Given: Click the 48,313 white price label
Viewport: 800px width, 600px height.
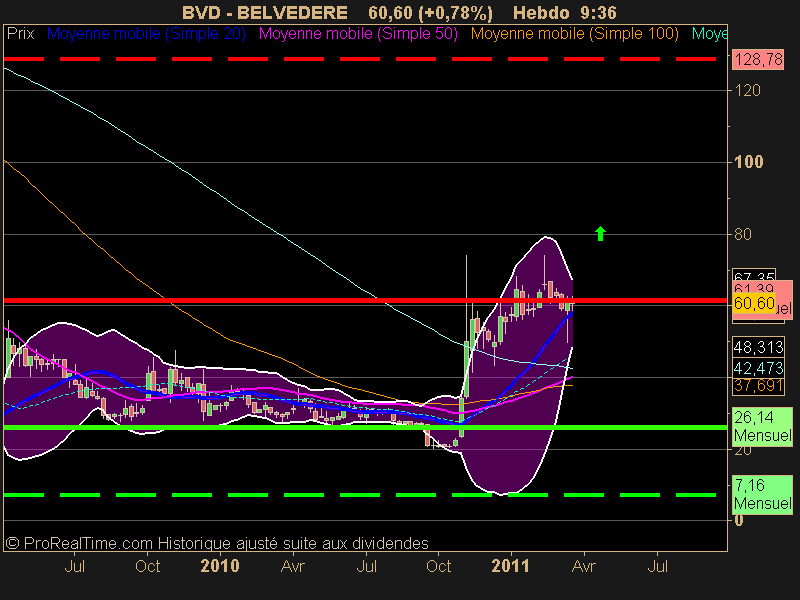Looking at the screenshot, I should (x=758, y=347).
